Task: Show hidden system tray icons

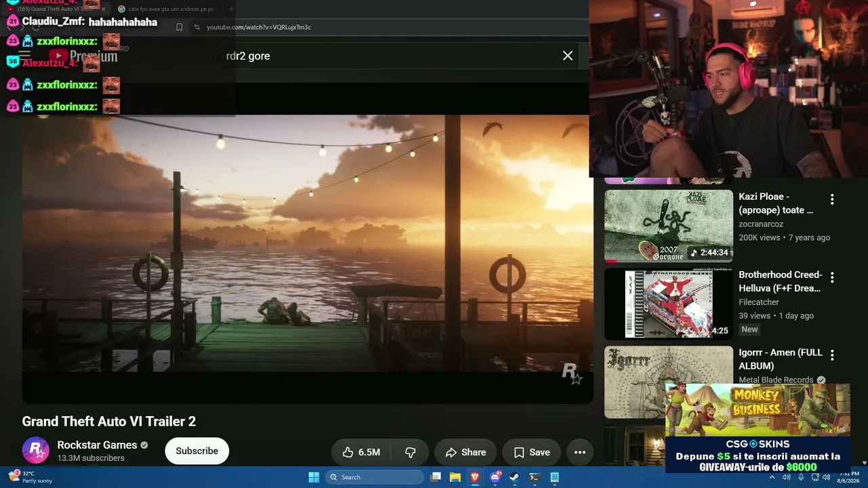Action: pyautogui.click(x=772, y=477)
